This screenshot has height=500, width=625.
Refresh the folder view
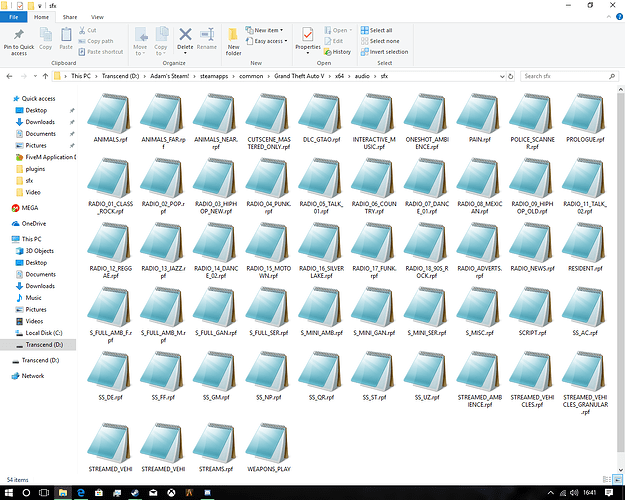pyautogui.click(x=511, y=76)
